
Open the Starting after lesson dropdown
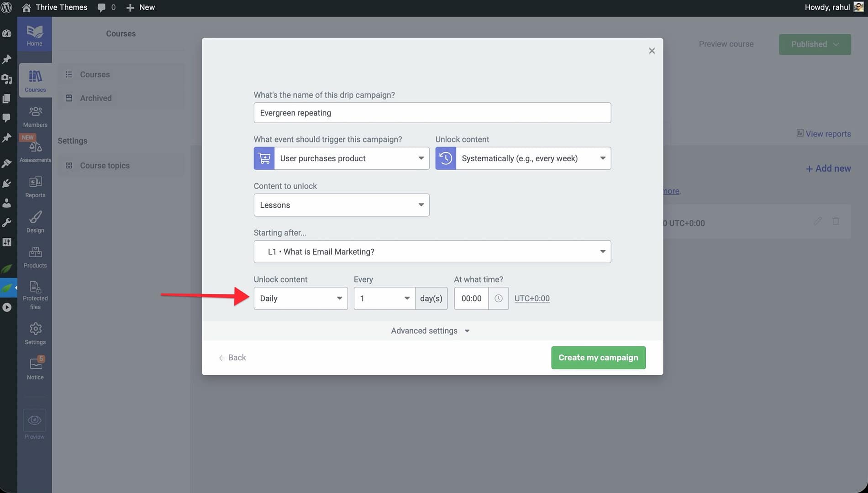click(x=432, y=252)
